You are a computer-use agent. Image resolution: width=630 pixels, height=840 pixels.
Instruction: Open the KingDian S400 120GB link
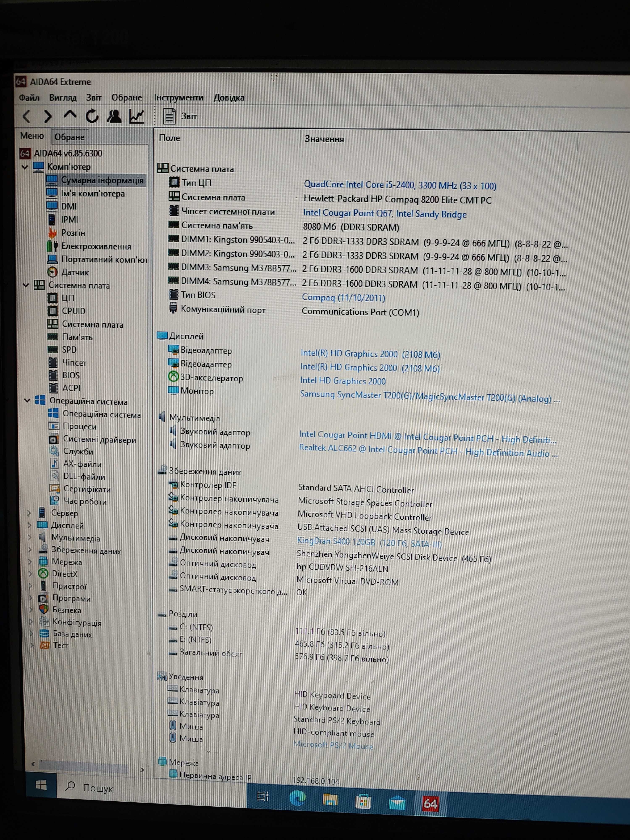[x=369, y=543]
